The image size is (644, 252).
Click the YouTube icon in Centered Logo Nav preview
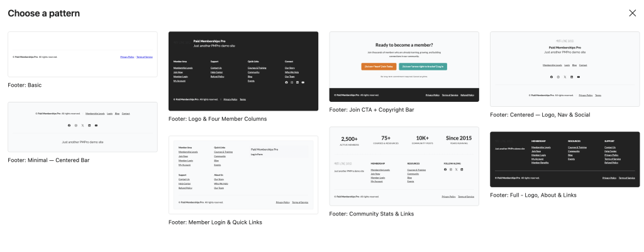pos(579,77)
